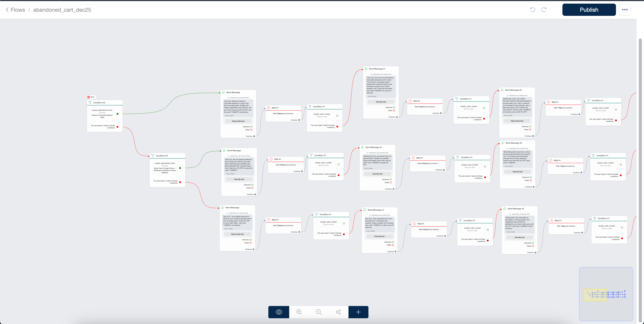Screen dimensions: 644x324
Task: Click the back chevron beside Flows
Action: coord(7,10)
